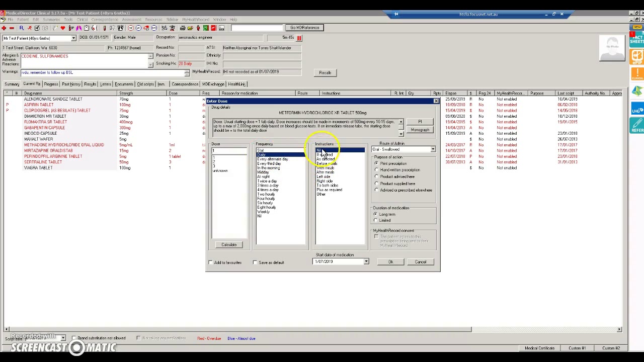Click the Go MDReference button
The width and height of the screenshot is (644, 362).
point(304,28)
